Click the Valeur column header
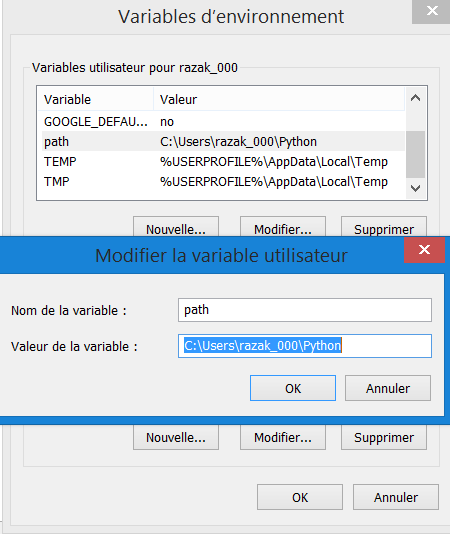Screen dimensions: 450x534 click(x=279, y=99)
